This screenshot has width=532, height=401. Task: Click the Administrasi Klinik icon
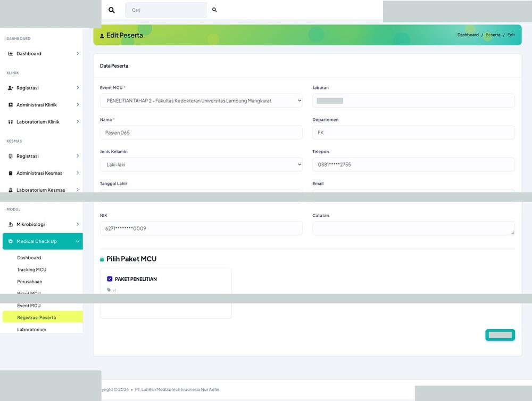pyautogui.click(x=11, y=105)
